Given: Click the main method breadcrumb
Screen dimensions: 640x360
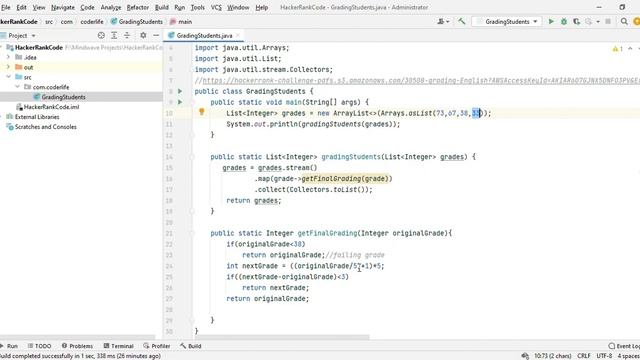Looking at the screenshot, I should 181,22.
